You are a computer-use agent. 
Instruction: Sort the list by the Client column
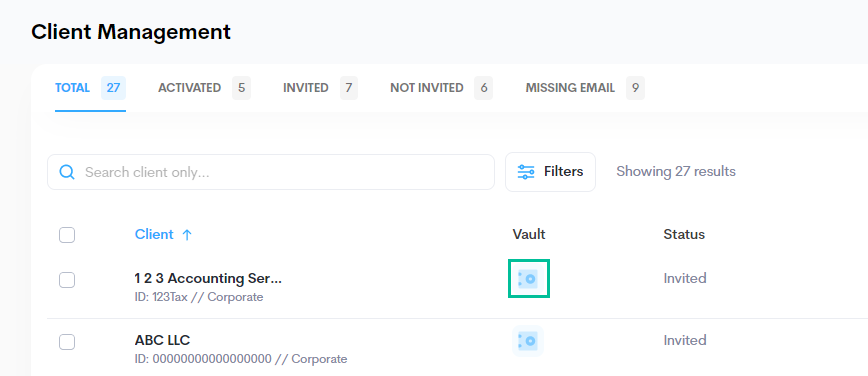click(154, 234)
